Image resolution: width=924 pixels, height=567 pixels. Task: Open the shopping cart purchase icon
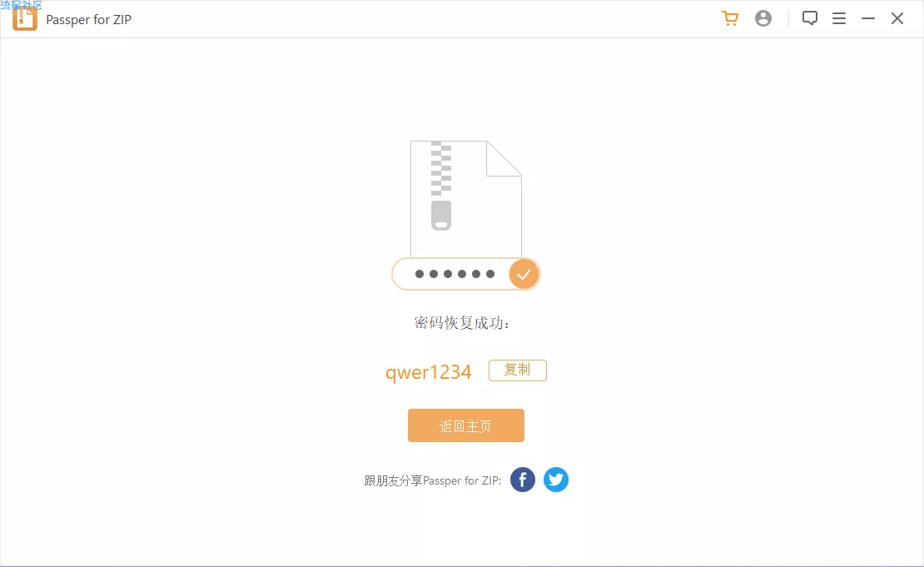730,18
